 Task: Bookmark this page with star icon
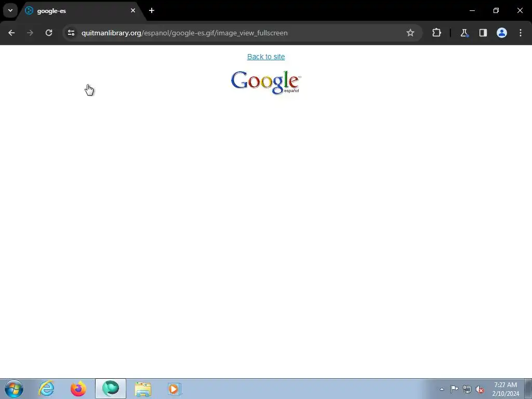(x=410, y=33)
